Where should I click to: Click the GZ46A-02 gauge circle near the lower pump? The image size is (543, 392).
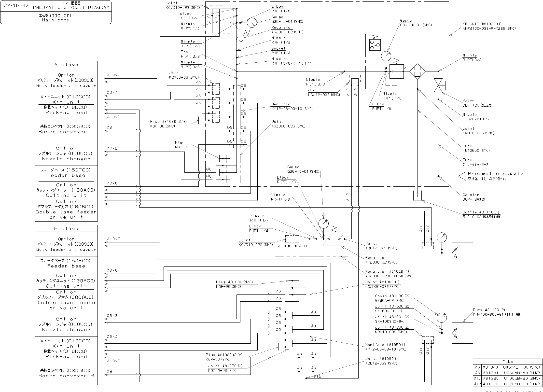(442, 318)
